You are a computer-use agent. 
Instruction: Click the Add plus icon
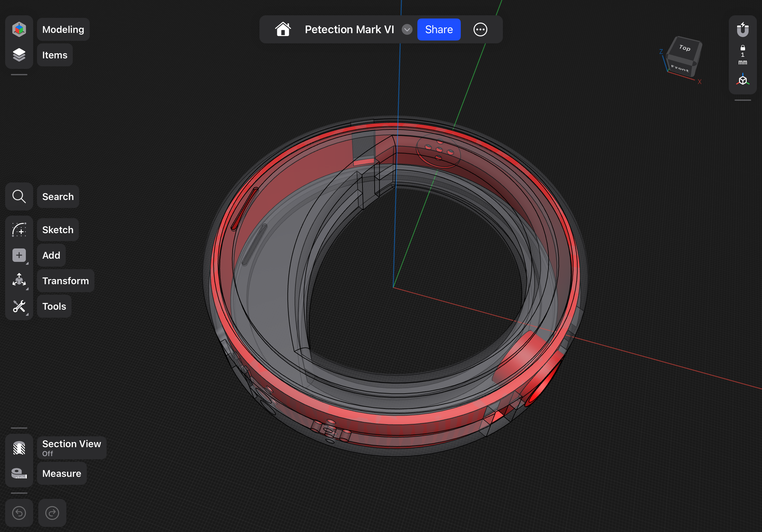coord(19,255)
